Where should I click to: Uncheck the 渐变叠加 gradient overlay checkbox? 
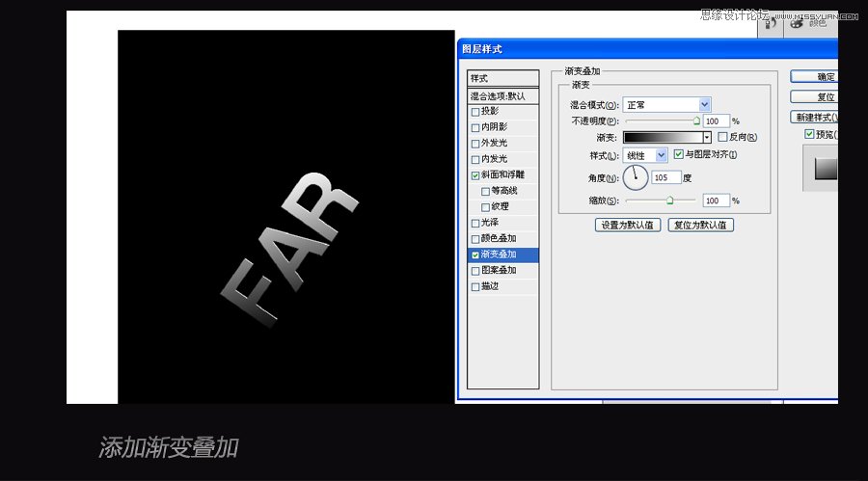point(475,255)
